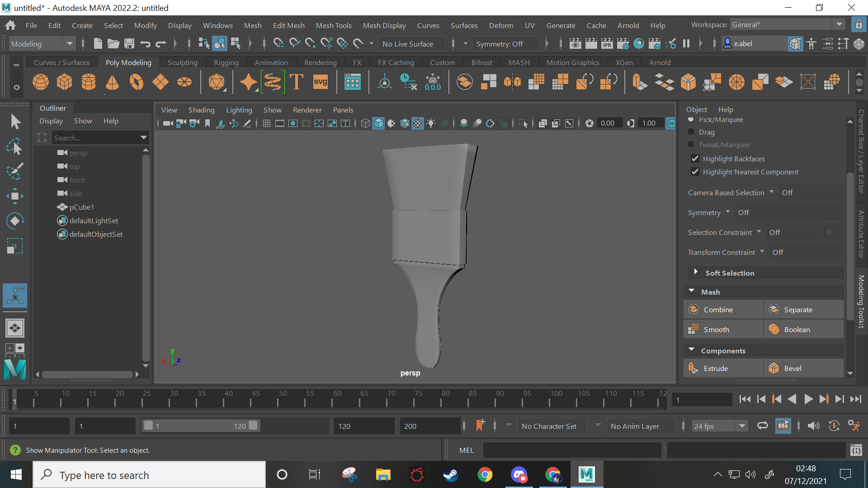
Task: Select the Rotate tool in toolbox
Action: point(15,221)
